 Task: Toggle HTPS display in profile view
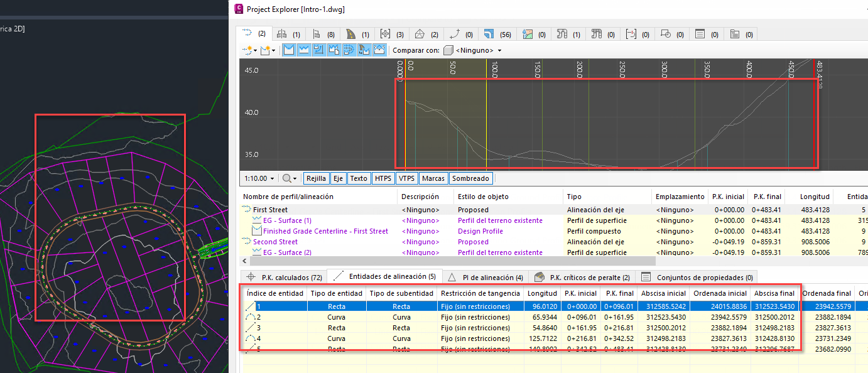pyautogui.click(x=382, y=178)
